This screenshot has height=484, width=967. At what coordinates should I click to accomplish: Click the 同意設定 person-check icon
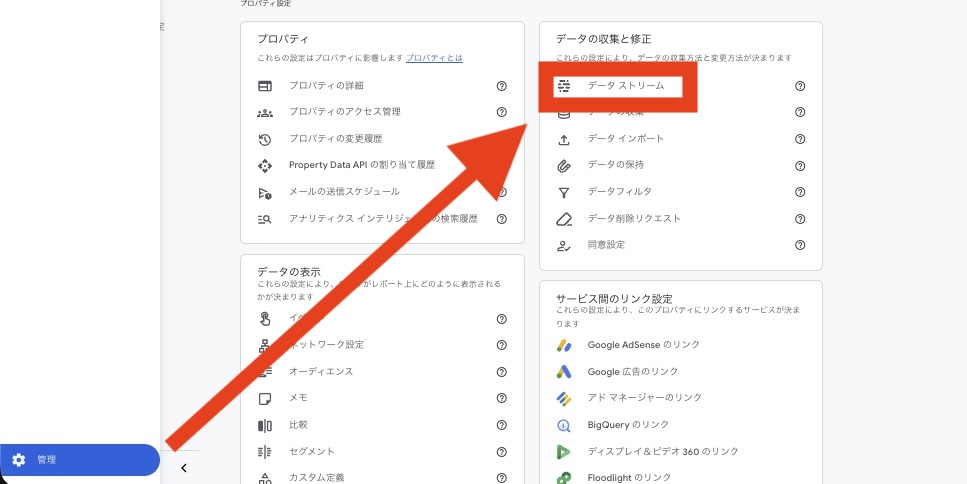(x=563, y=246)
